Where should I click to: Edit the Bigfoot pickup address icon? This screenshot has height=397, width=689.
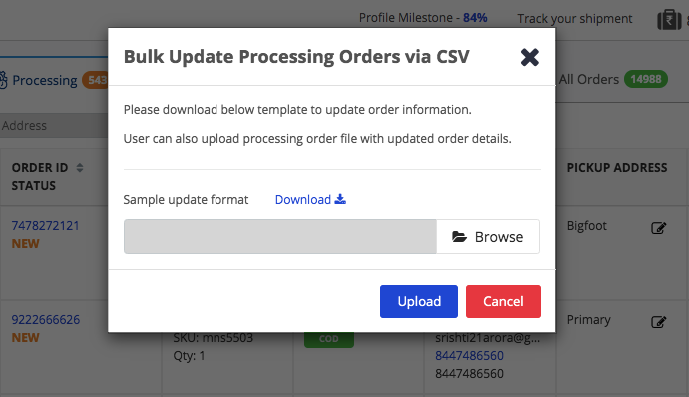coord(658,228)
